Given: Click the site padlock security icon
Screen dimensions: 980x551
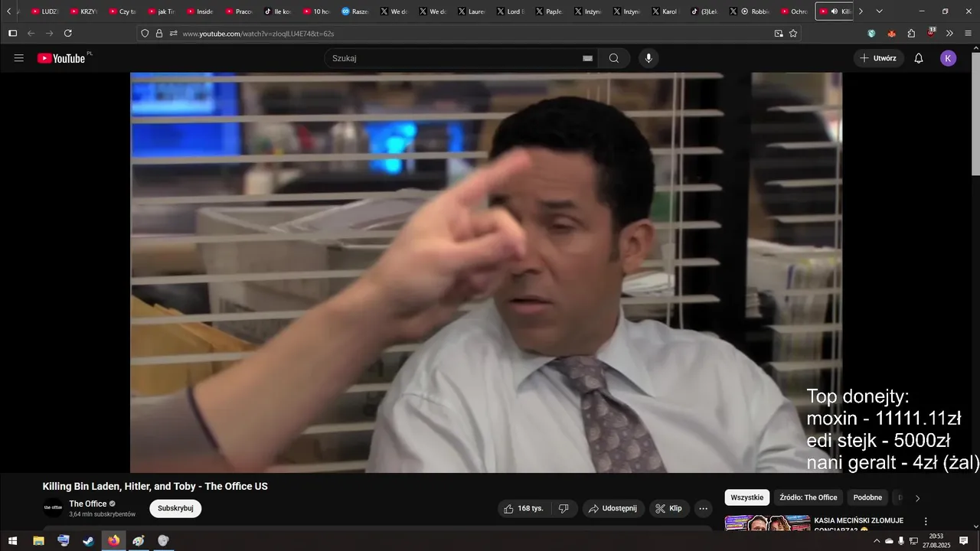Looking at the screenshot, I should tap(159, 34).
